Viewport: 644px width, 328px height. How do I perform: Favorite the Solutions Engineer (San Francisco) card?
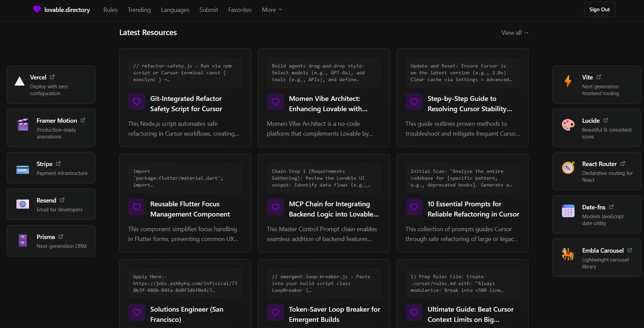pos(137,312)
